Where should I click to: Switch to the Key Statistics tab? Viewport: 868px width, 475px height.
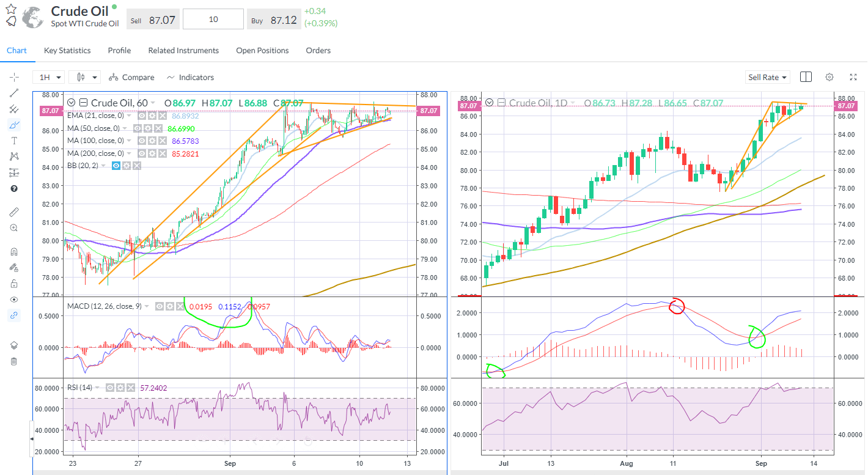pos(67,51)
